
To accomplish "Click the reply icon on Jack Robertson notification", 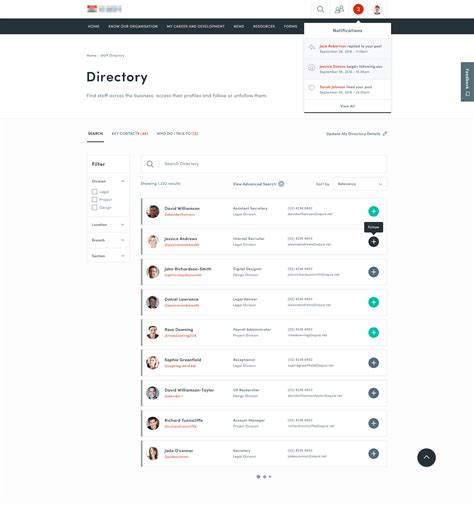I will coord(311,47).
